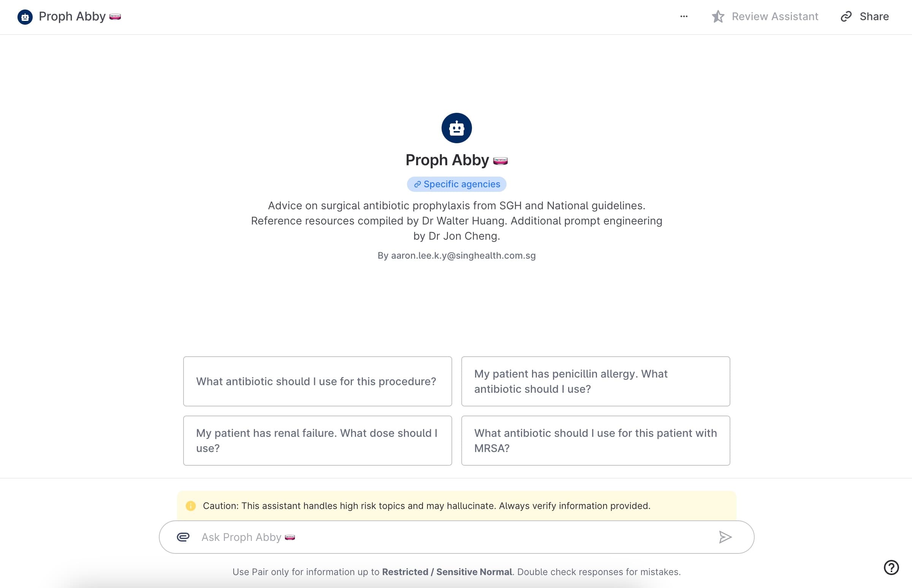912x588 pixels.
Task: Click the Review Assistant button
Action: pyautogui.click(x=774, y=16)
